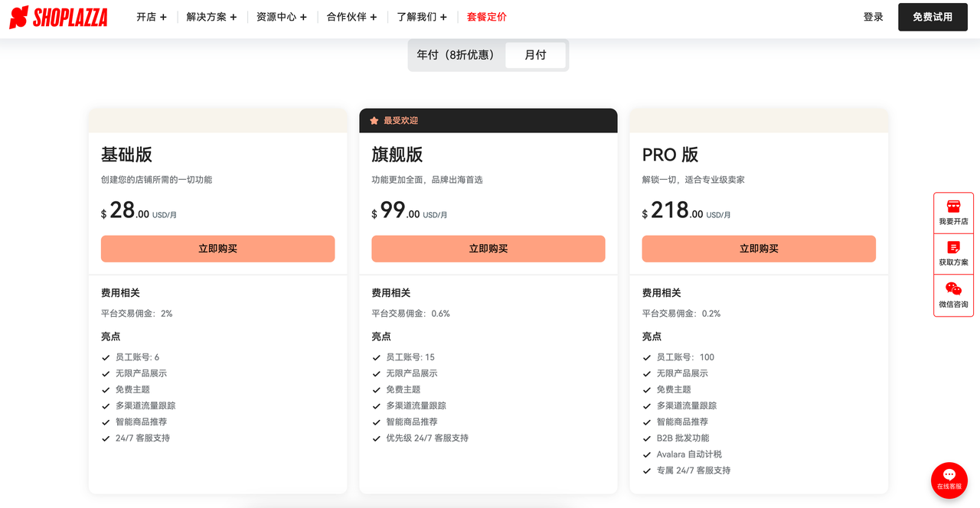Open the 了解我们 menu
Screen dimensions: 980x508
[421, 17]
